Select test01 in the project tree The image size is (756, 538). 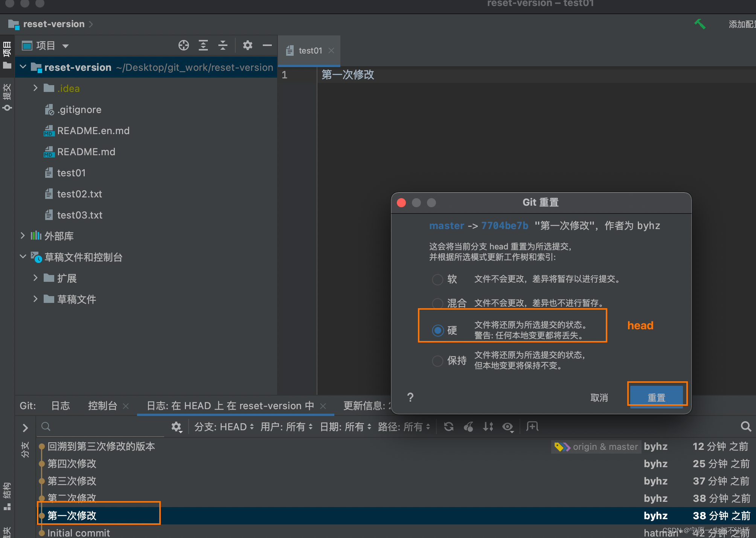71,173
